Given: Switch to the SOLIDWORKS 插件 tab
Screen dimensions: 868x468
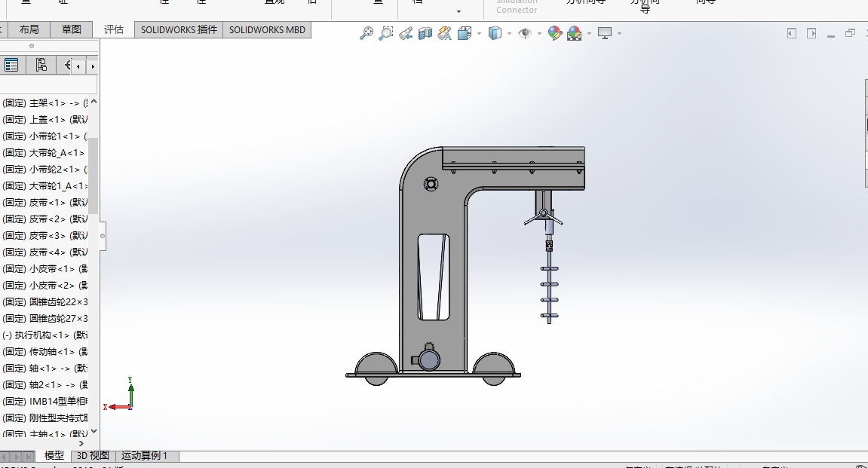Looking at the screenshot, I should point(179,29).
